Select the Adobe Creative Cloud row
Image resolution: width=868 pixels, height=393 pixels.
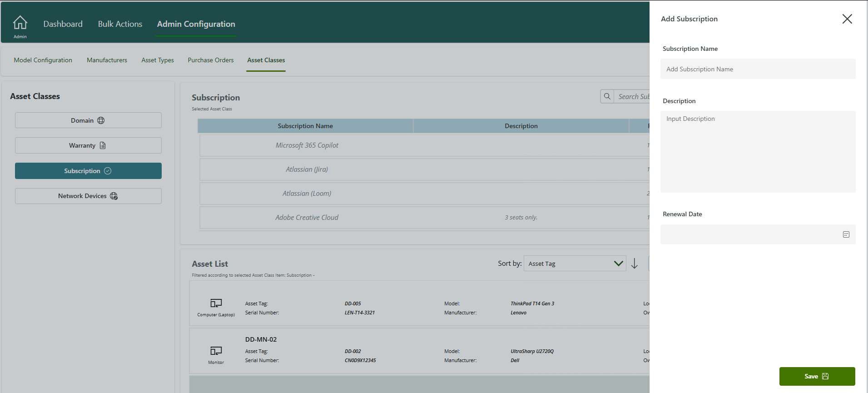point(307,218)
